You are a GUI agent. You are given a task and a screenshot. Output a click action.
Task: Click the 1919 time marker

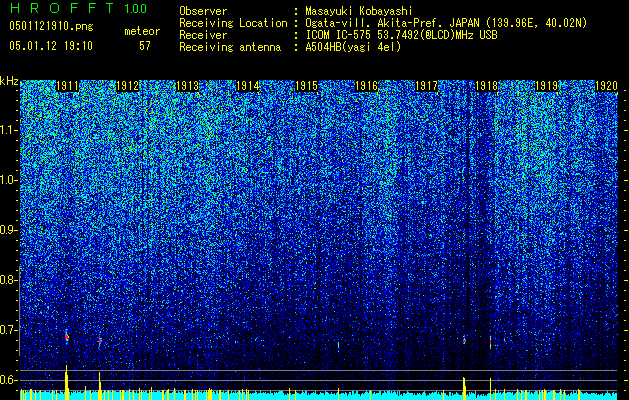point(546,86)
